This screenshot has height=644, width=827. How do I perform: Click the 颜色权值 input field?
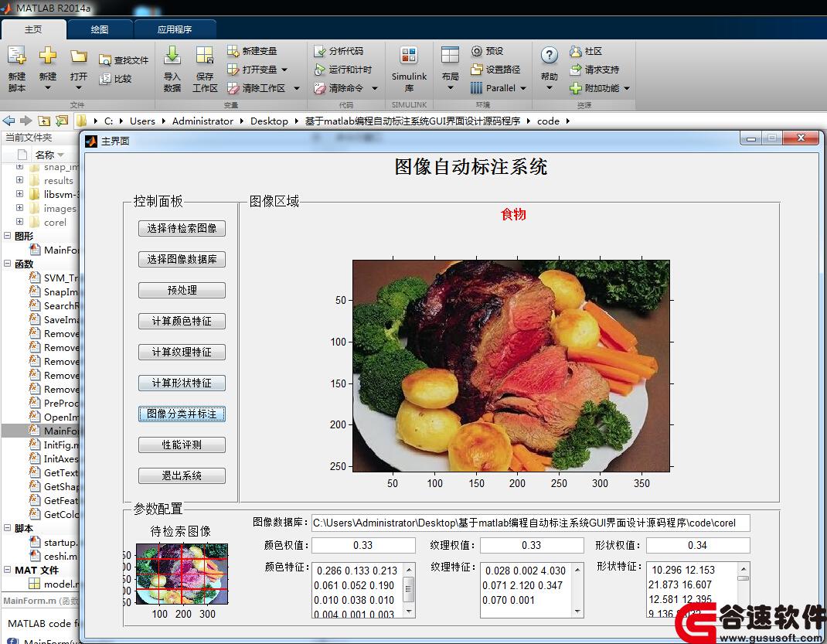pos(363,545)
